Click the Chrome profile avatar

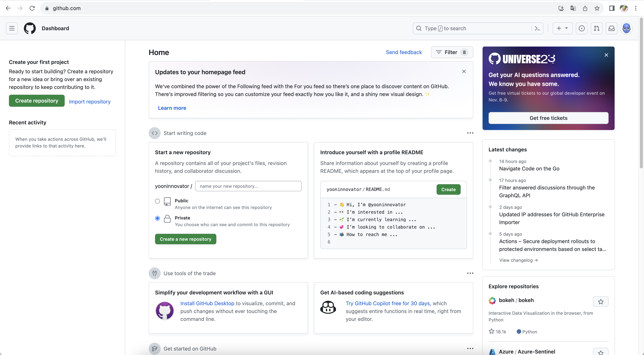point(624,8)
